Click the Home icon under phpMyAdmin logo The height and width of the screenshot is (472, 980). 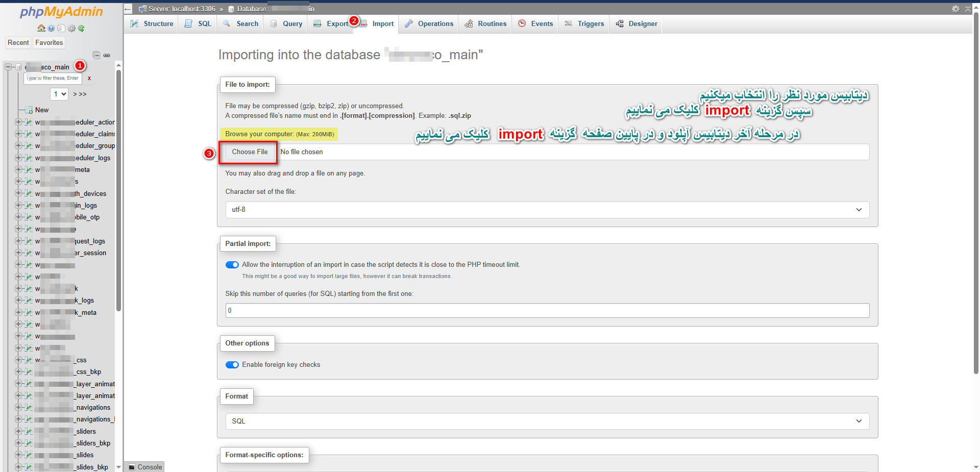[x=41, y=29]
